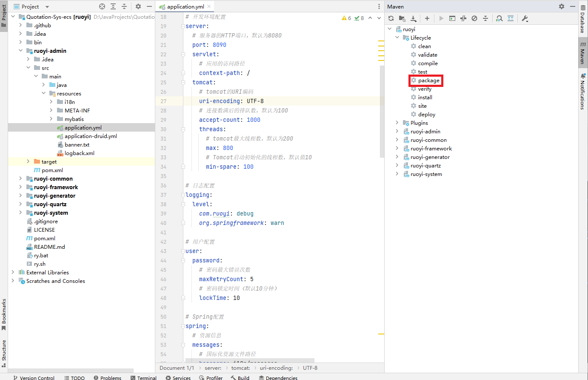
Task: Select compile lifecycle goal
Action: click(x=428, y=63)
